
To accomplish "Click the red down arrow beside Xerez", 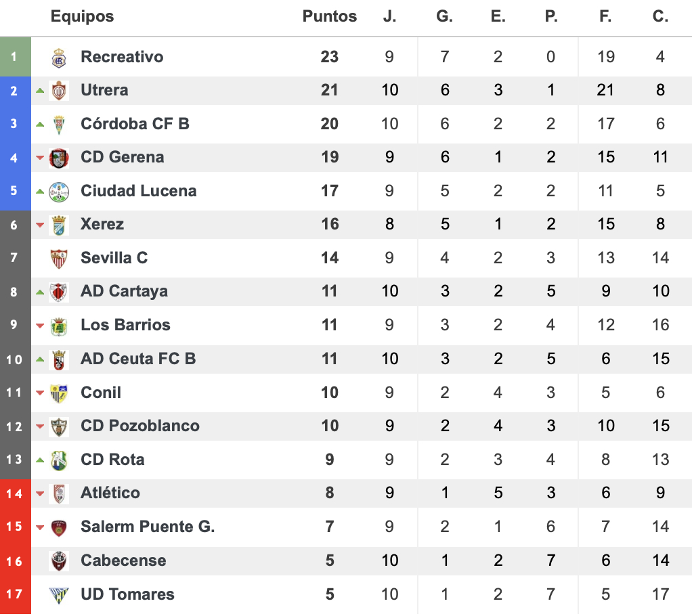I will point(40,225).
